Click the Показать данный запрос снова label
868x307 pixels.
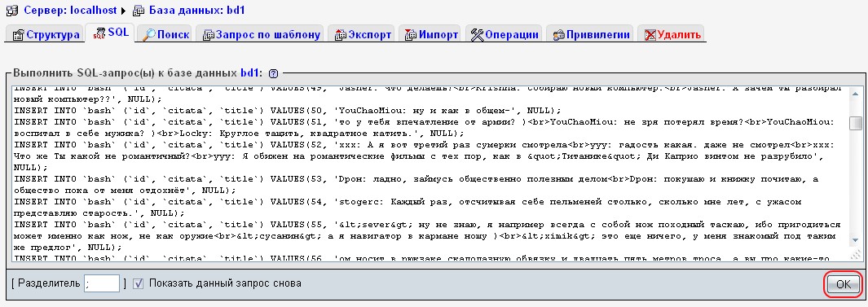click(225, 283)
